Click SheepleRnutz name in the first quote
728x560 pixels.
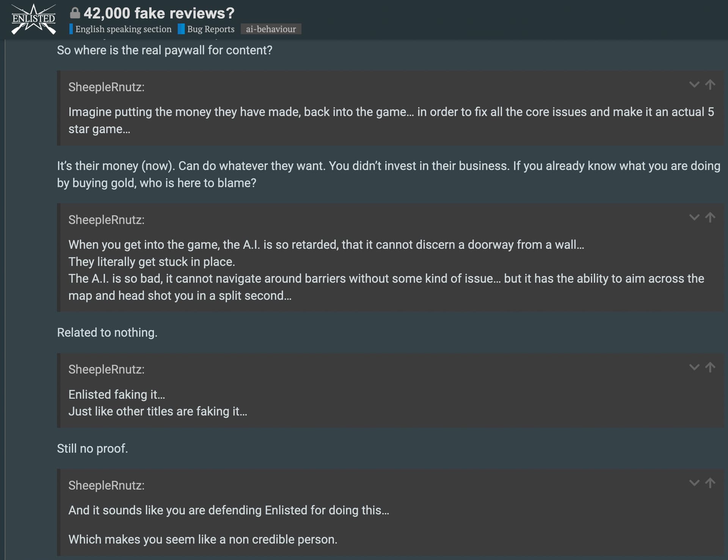pyautogui.click(x=106, y=87)
